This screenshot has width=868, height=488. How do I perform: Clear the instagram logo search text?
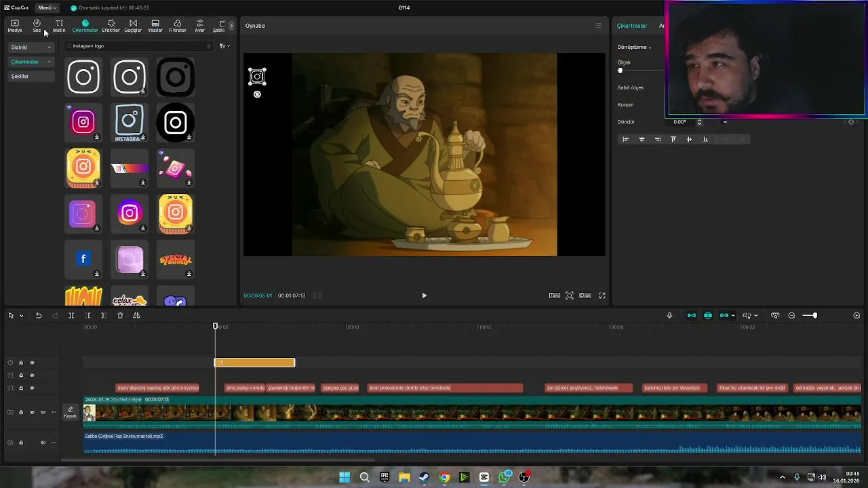point(209,46)
